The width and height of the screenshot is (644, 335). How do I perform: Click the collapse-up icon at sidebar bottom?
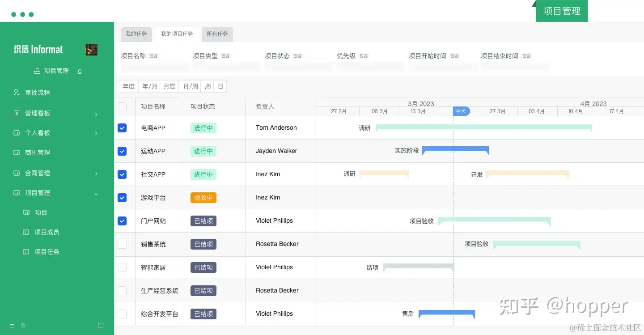tap(23, 326)
